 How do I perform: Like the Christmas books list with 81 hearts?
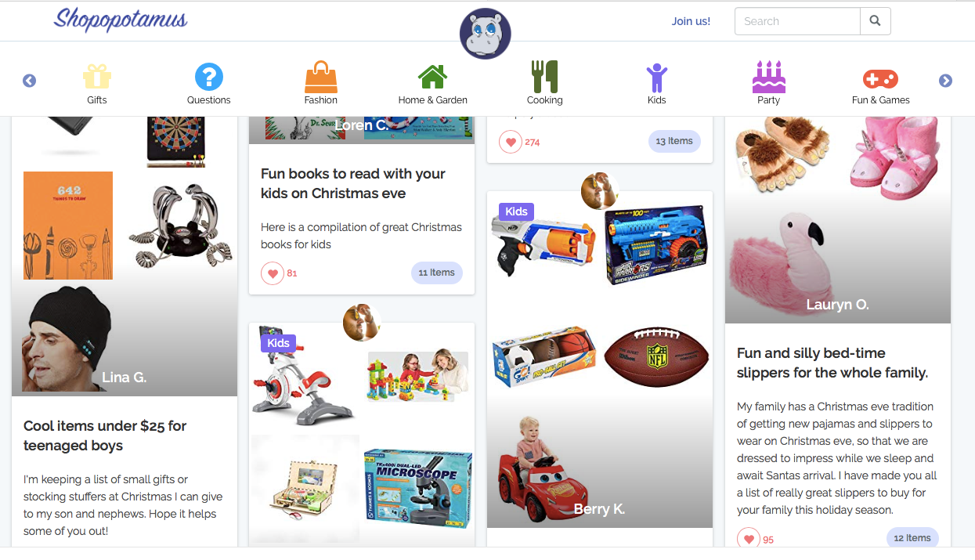point(273,273)
